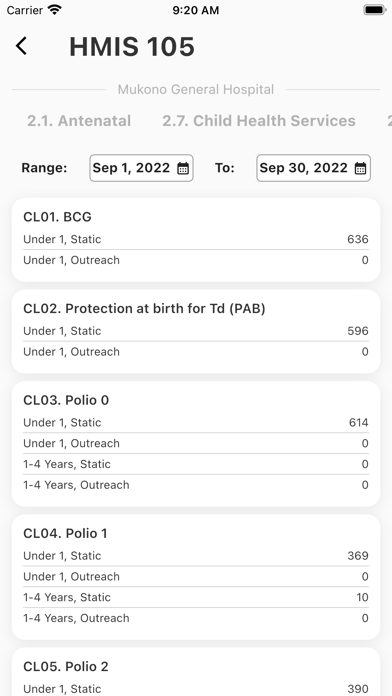Open the Sep 1, 2022 date picker
The height and width of the screenshot is (696, 392).
tap(141, 168)
